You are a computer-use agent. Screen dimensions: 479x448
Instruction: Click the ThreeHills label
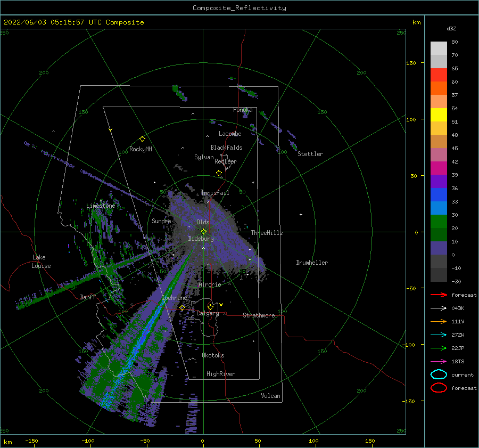(x=267, y=233)
